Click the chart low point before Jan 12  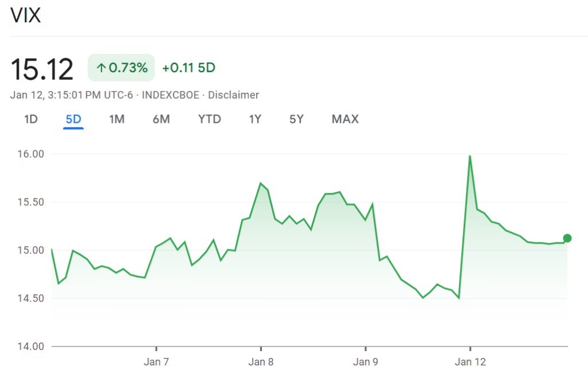[459, 297]
